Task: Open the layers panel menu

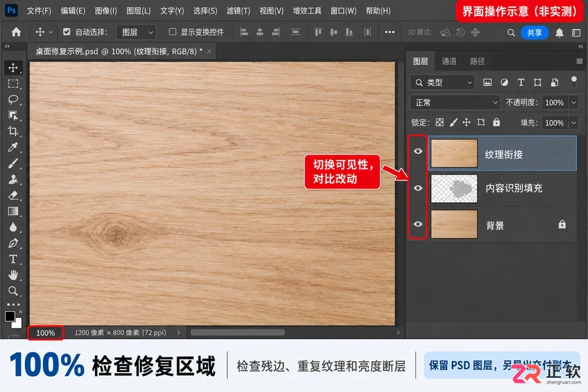Action: coord(580,61)
